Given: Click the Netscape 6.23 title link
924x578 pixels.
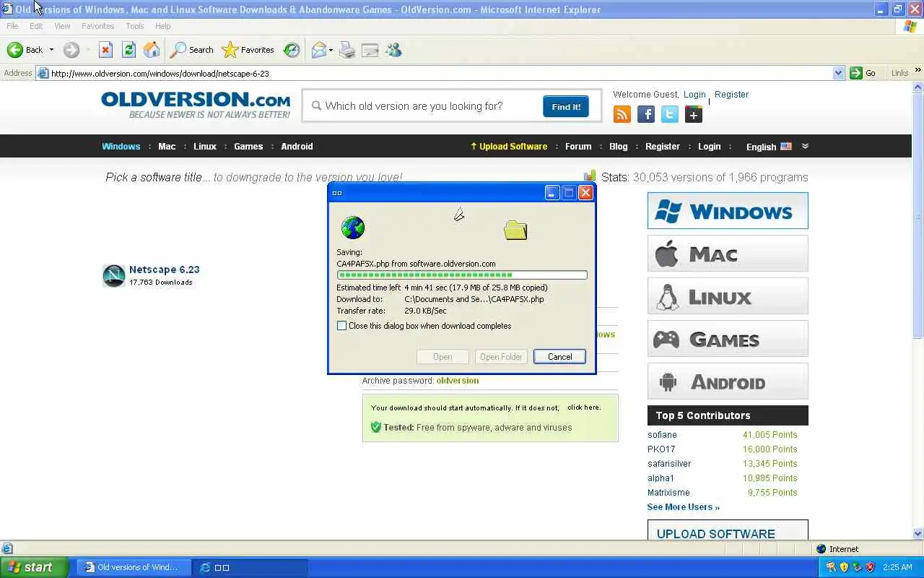Looking at the screenshot, I should coord(165,269).
